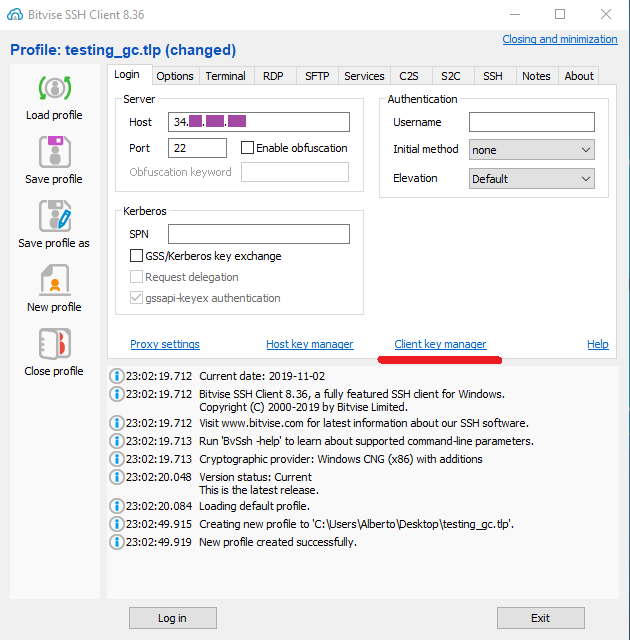This screenshot has width=630, height=640.
Task: Click info icon beside 'Visit www.bitvise.com' entry
Action: [x=117, y=423]
